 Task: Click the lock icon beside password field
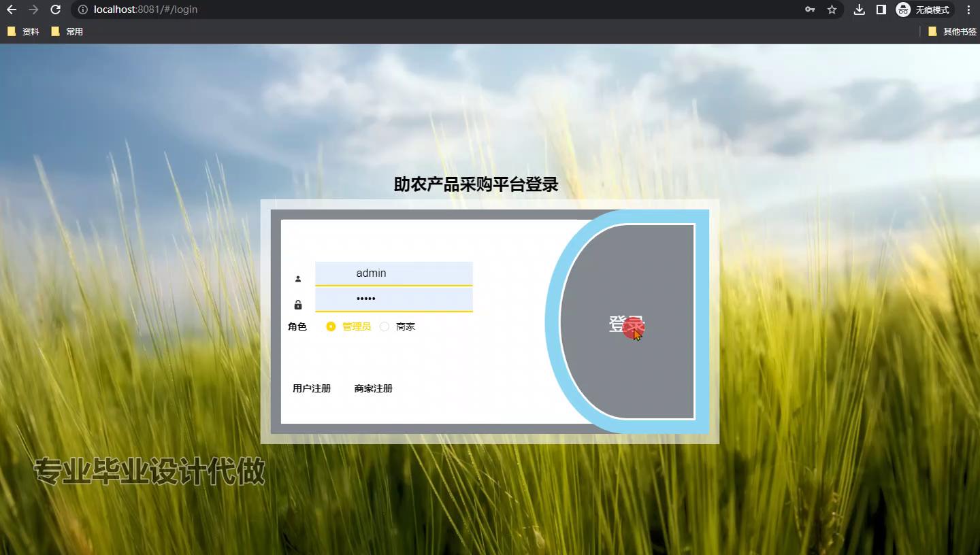(298, 305)
